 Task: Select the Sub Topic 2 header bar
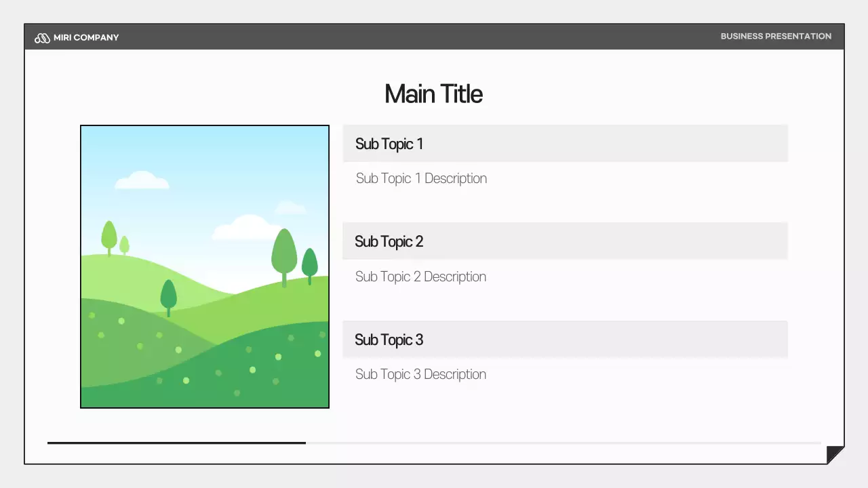565,241
